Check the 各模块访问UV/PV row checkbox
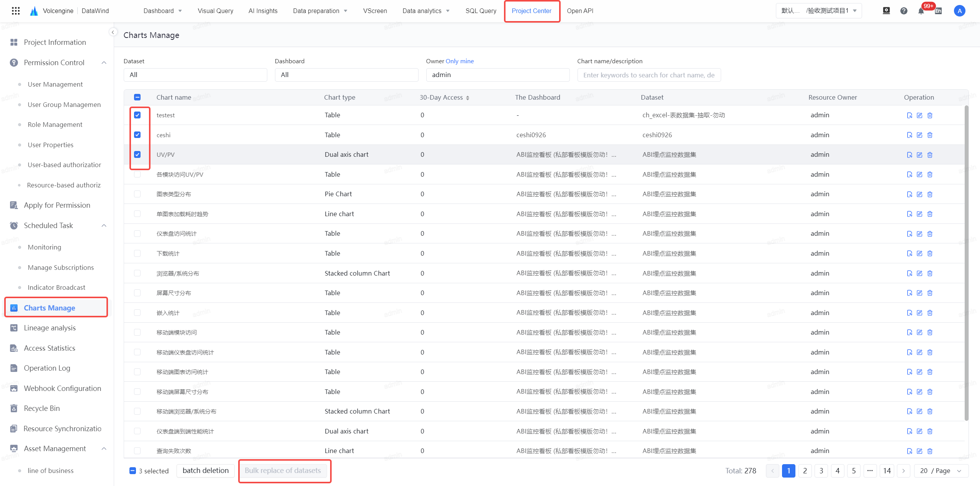This screenshot has width=980, height=486. (137, 174)
